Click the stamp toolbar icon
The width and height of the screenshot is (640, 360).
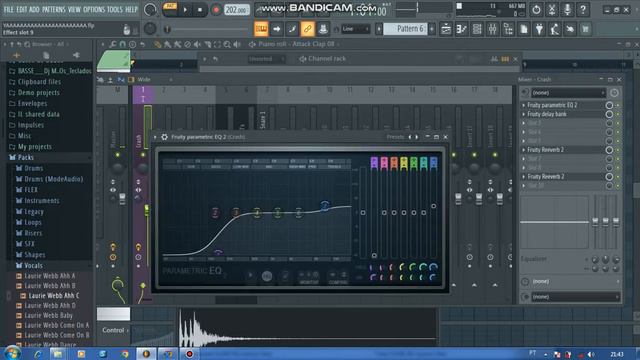coord(323,29)
